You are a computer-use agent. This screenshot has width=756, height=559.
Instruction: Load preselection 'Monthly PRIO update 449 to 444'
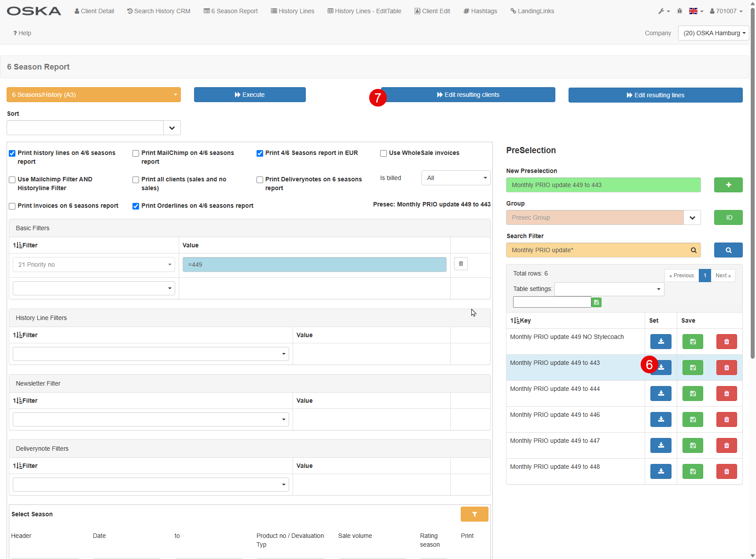point(661,394)
